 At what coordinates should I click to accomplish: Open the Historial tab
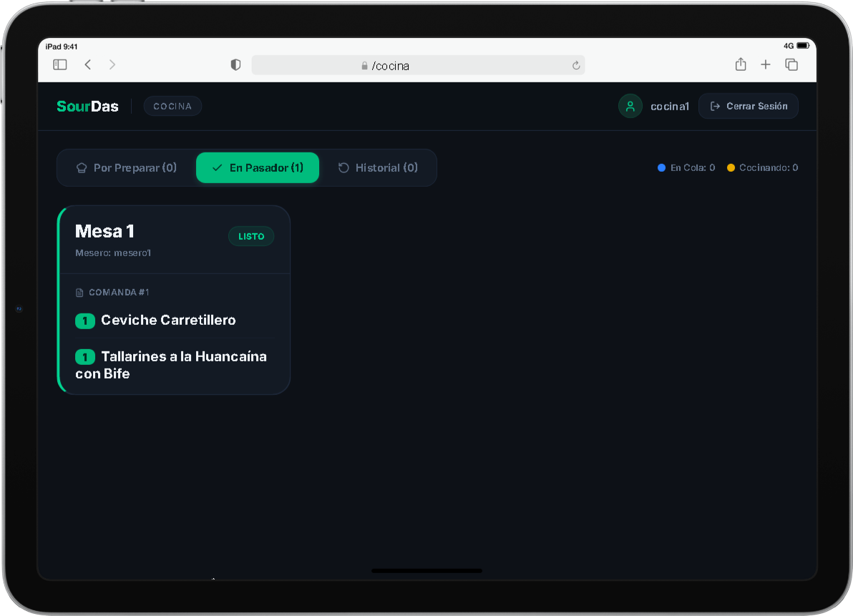tap(378, 167)
